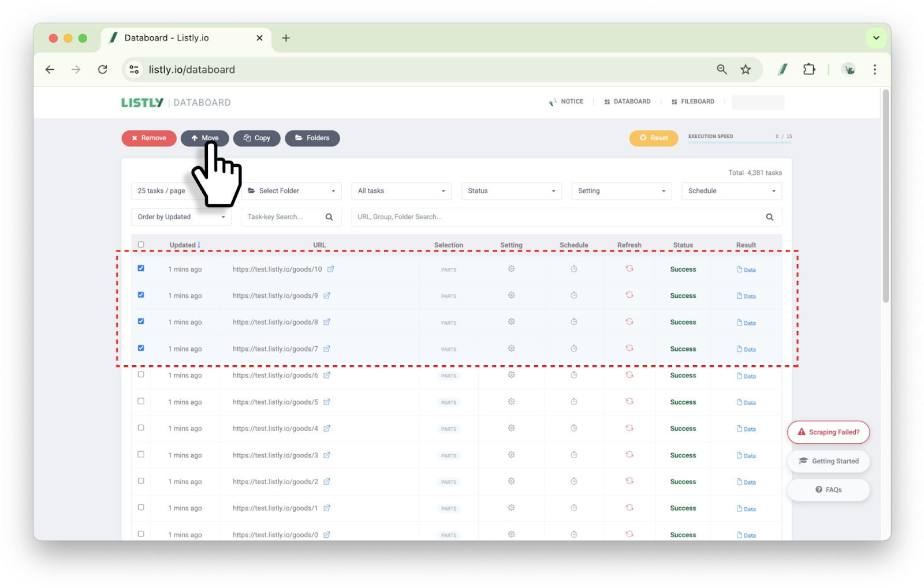Uncheck the goods/10 task checkbox
Viewport: 924px width, 588px height.
(141, 268)
